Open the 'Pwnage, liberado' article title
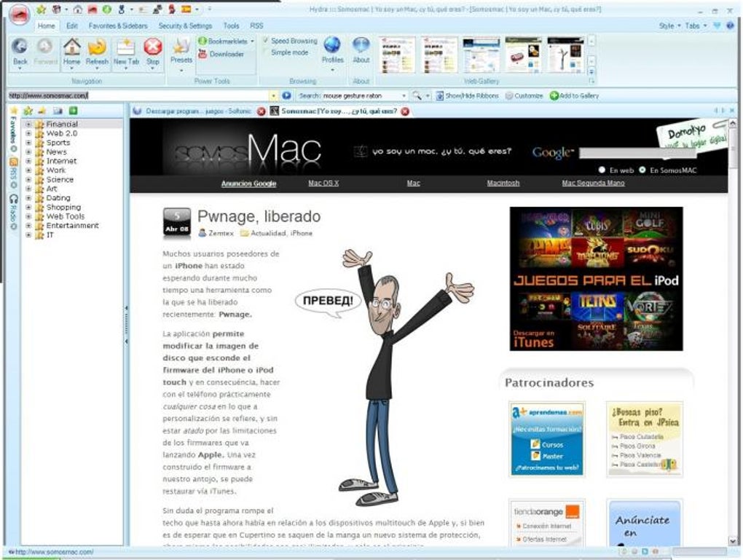 pos(259,216)
